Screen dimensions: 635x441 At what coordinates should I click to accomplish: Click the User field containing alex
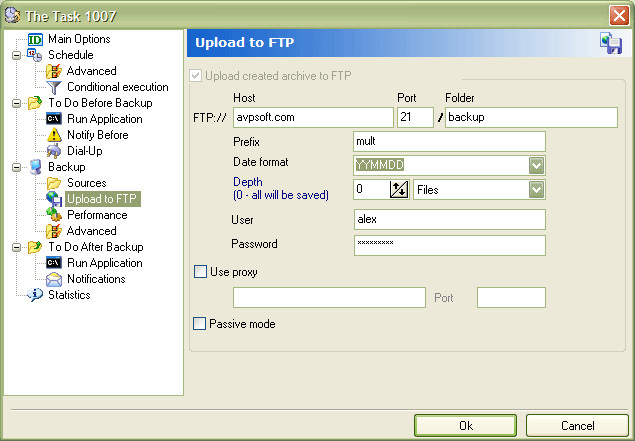pos(450,219)
